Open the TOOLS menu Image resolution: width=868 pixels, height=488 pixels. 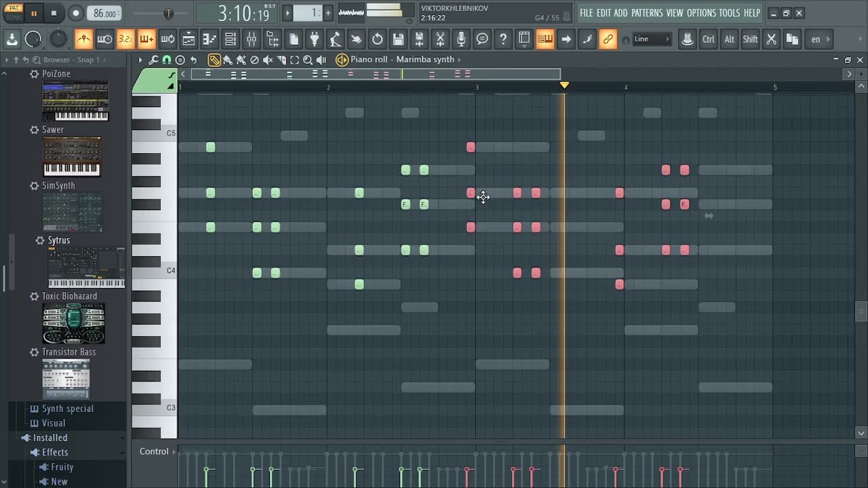tap(730, 13)
